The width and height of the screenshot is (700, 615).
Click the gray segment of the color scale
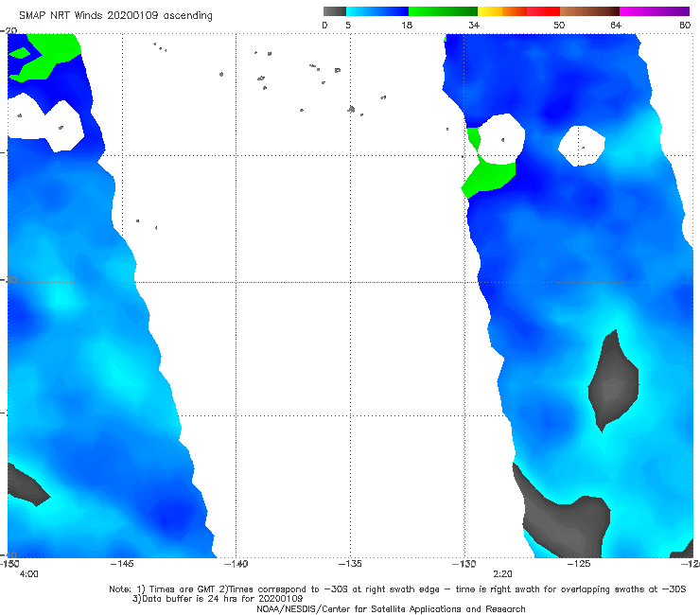pyautogui.click(x=335, y=11)
